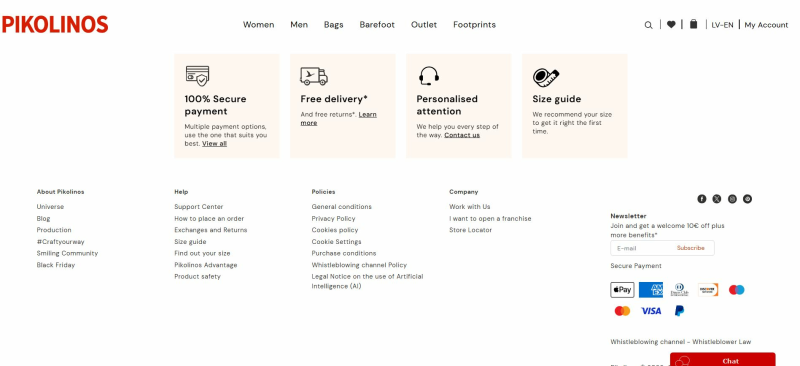Open the Universe footer link
Viewport: 800px width, 366px height.
pos(51,207)
